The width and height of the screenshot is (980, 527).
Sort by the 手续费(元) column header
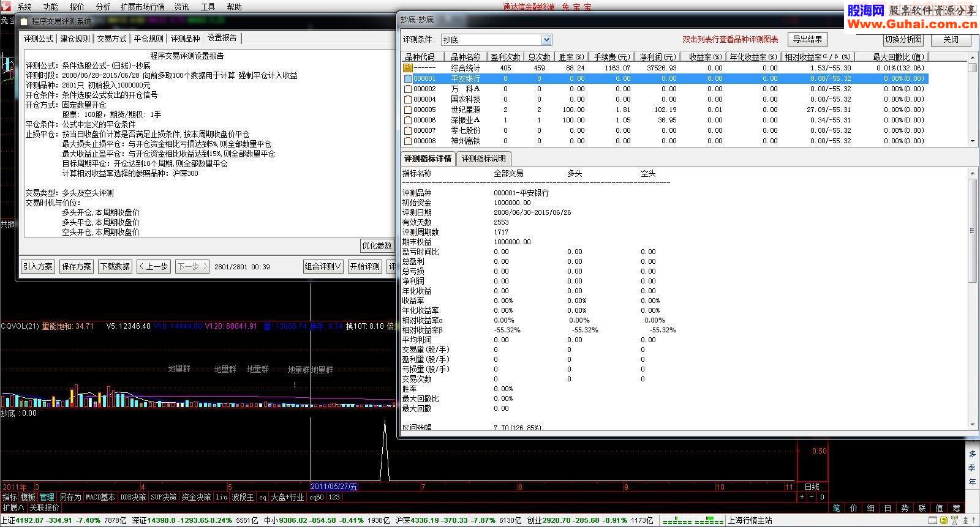click(611, 57)
